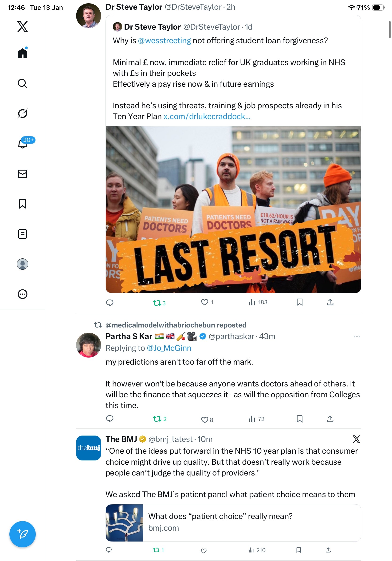Repost The BMJ's tweet
392x561 pixels.
158,550
